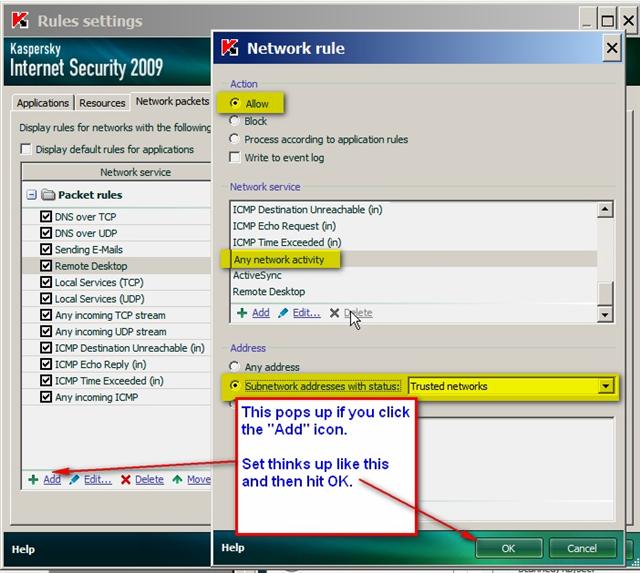Image resolution: width=640 pixels, height=573 pixels.
Task: Click Network service list scroll up arrow
Action: [605, 209]
